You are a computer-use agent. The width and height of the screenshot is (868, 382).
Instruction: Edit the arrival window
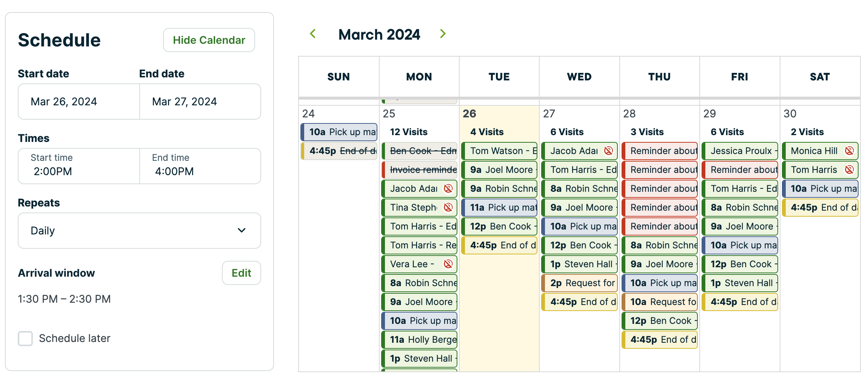(241, 273)
